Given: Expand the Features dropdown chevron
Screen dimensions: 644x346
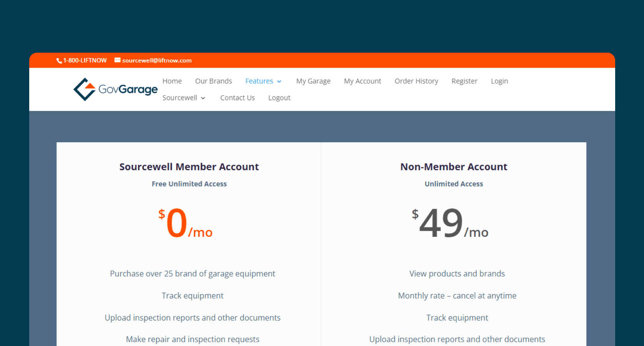Looking at the screenshot, I should point(279,82).
